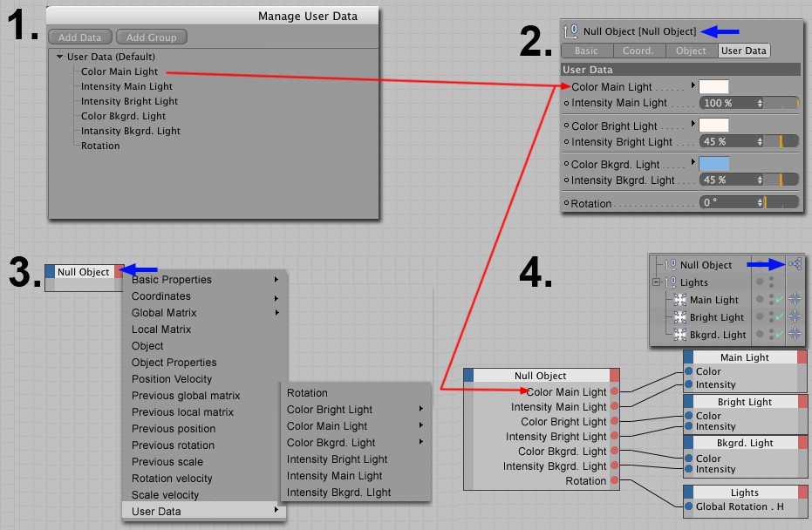Click the Color Main Light output port

614,392
